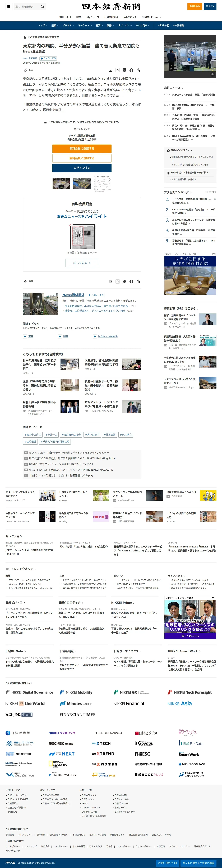The height and width of the screenshot is (868, 222).
Task: Click サイトに関するご意見ご要望 footer button
Action: tap(198, 863)
